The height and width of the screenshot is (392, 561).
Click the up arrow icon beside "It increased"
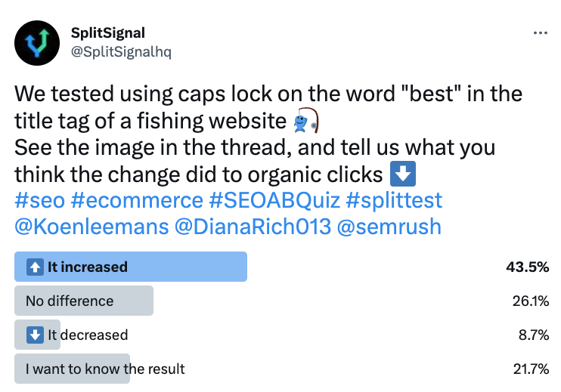[35, 267]
